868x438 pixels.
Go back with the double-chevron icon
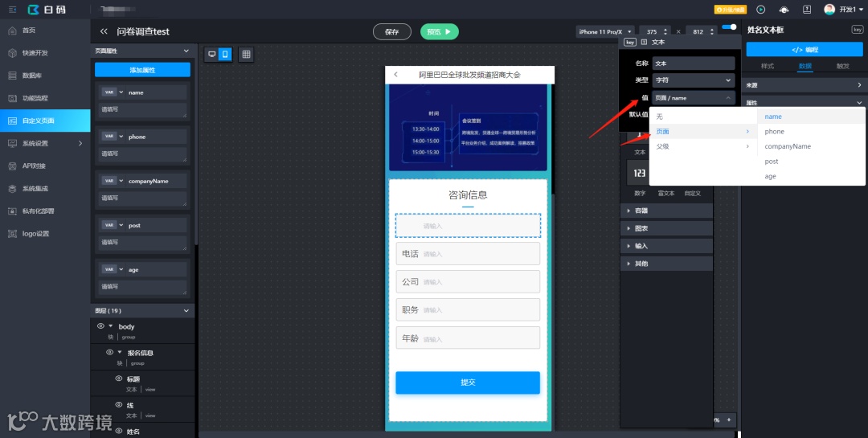[104, 31]
